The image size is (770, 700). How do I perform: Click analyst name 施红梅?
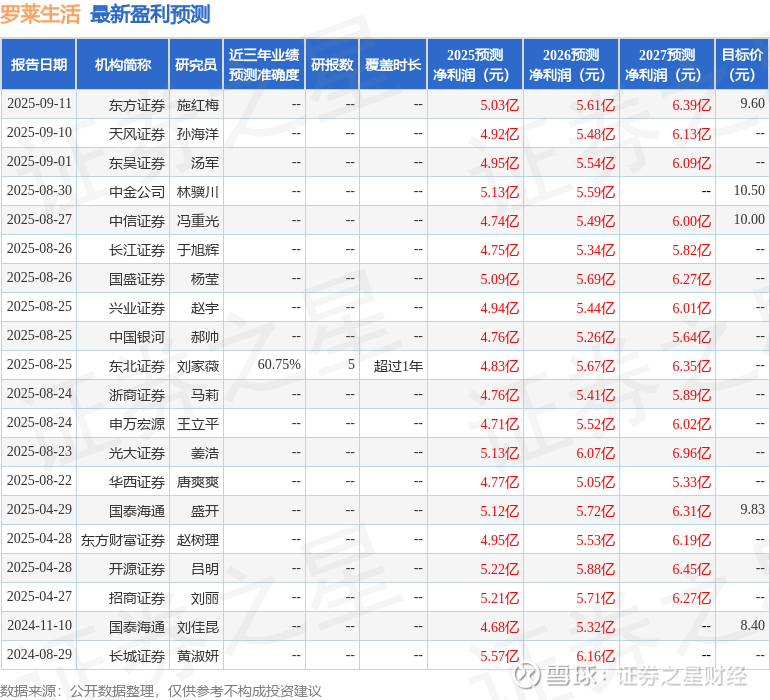pos(197,105)
